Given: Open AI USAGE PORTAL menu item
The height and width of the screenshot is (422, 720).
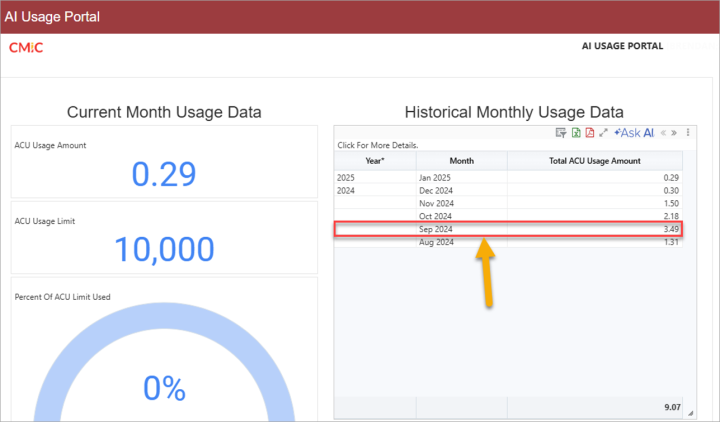Looking at the screenshot, I should click(622, 46).
